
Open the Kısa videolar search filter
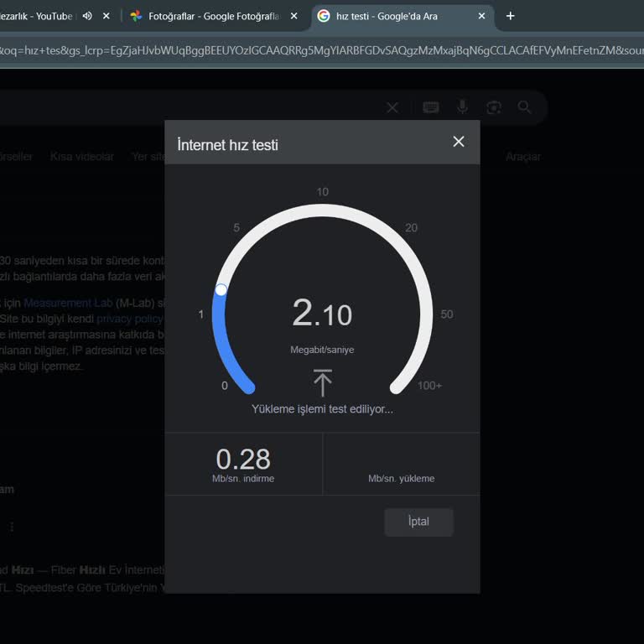point(82,157)
